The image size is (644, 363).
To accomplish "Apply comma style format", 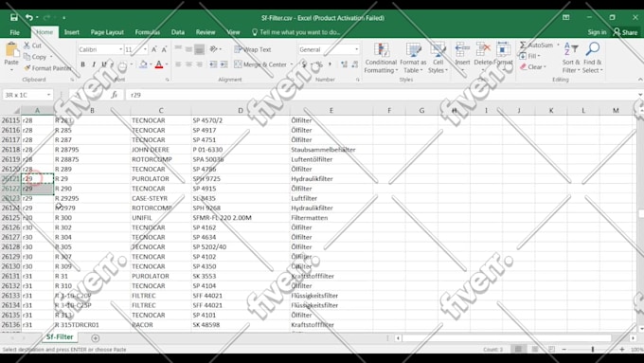I will [330, 64].
